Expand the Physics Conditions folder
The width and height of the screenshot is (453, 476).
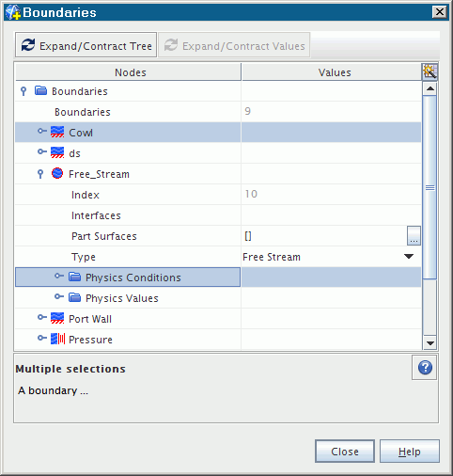(59, 276)
